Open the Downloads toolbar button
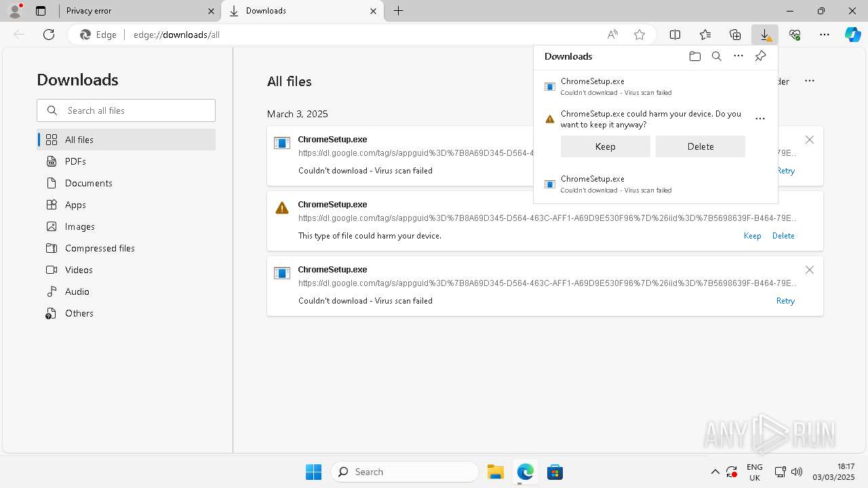Screen dimensions: 868x488 [764, 35]
